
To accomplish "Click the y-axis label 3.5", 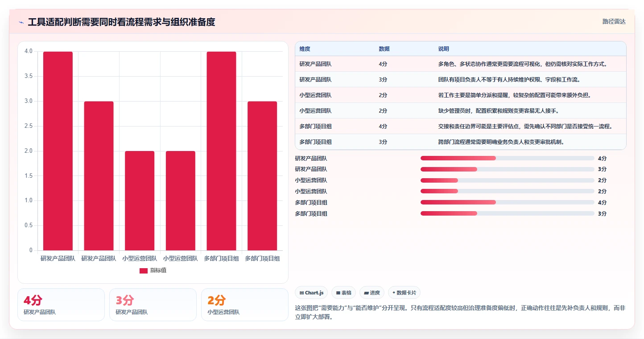I will 28,76.
